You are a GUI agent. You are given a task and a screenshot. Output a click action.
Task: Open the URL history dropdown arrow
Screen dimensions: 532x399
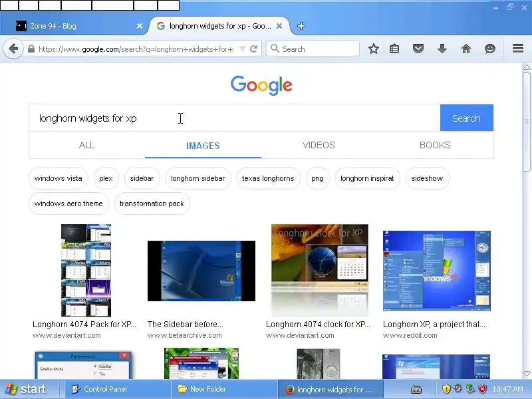[242, 49]
